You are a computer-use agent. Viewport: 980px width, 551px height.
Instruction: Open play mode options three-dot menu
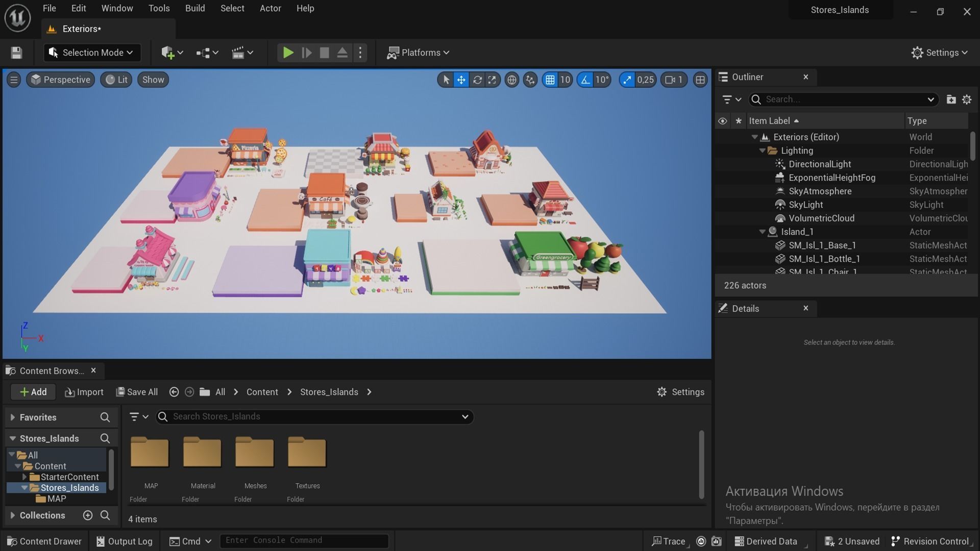360,53
